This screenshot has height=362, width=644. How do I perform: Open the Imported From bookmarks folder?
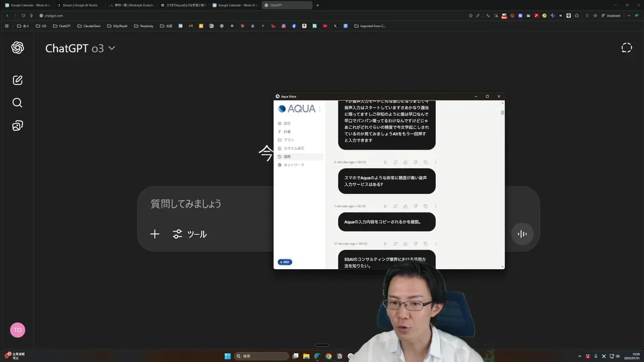click(x=370, y=26)
